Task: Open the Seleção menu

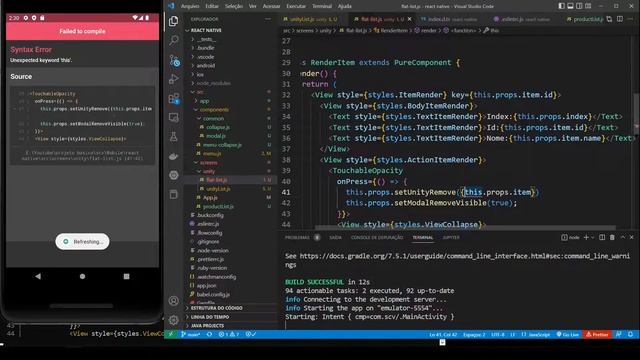Action: tap(234, 6)
